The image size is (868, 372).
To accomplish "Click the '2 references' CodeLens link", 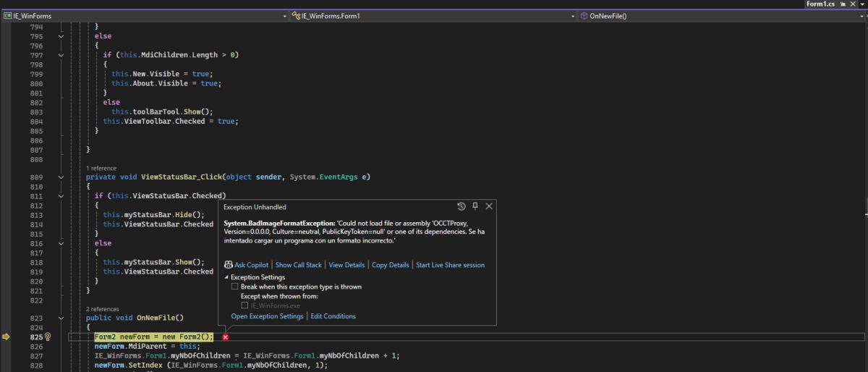I will [x=103, y=309].
